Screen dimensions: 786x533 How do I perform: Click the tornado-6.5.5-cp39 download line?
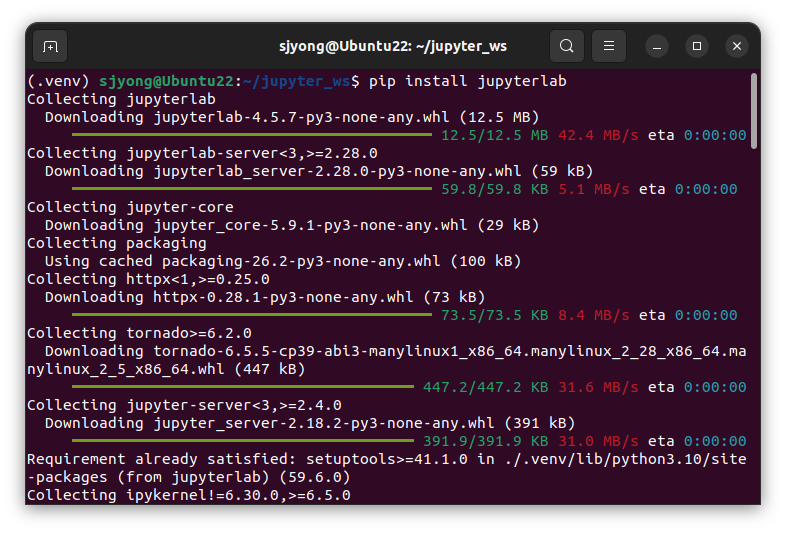386,360
